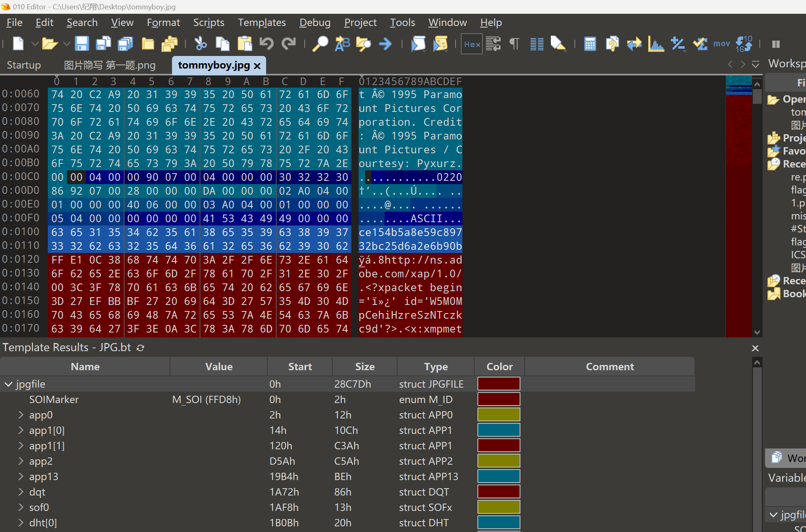This screenshot has height=532, width=806.
Task: Click the color swatch for app1[0] row
Action: pos(499,430)
